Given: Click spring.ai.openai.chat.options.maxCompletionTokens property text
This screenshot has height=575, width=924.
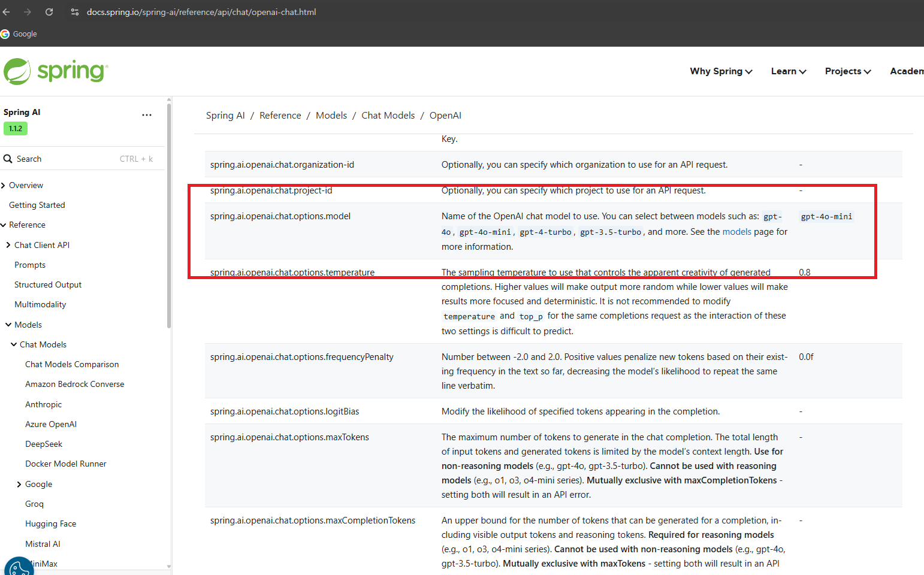Looking at the screenshot, I should coord(313,520).
